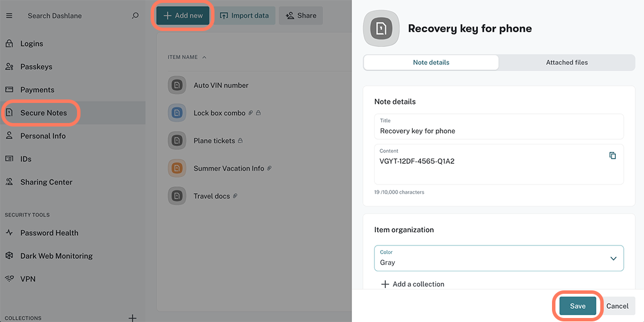Add a new collection with plus icon

click(132, 317)
